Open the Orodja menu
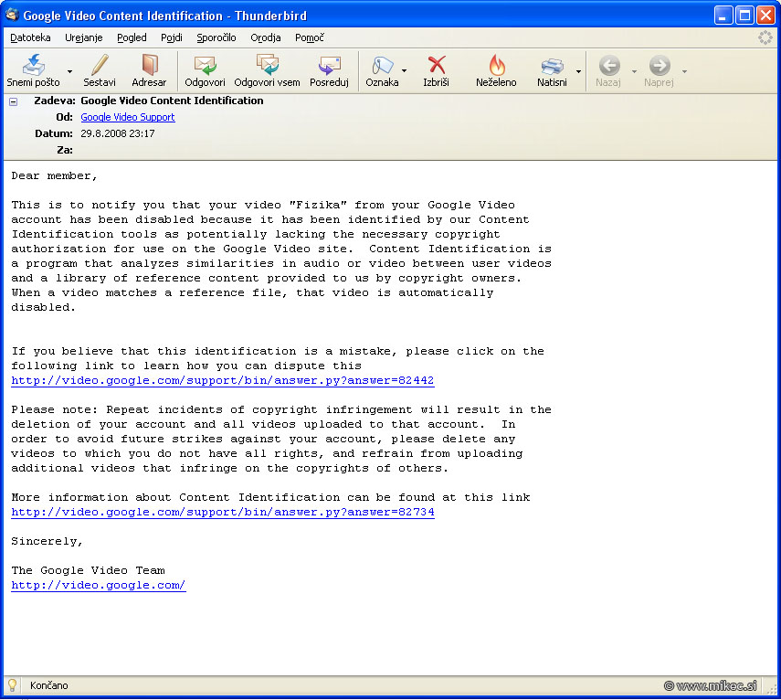 click(266, 37)
